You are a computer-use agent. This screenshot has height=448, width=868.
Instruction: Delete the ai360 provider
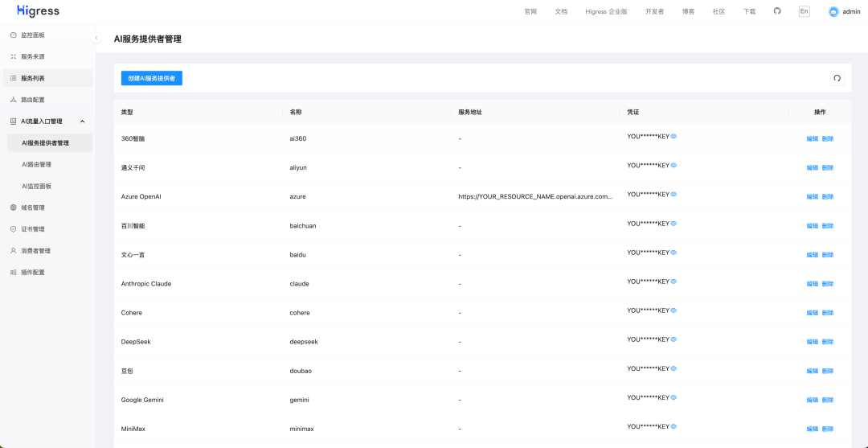[828, 139]
